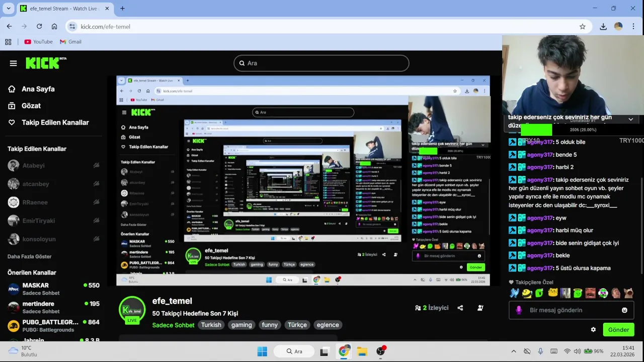644x362 pixels.
Task: Insert the yellow cat emote
Action: point(552,293)
